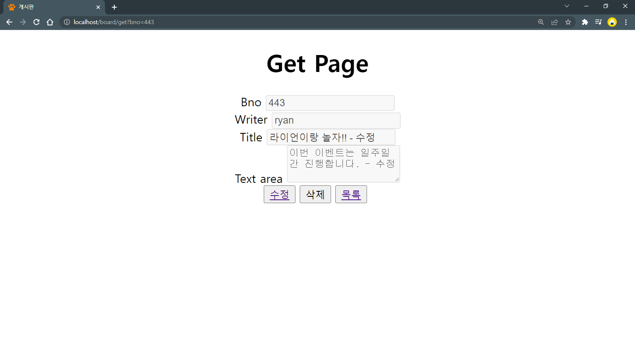Restore down the browser window
The height and width of the screenshot is (364, 635).
(x=606, y=6)
